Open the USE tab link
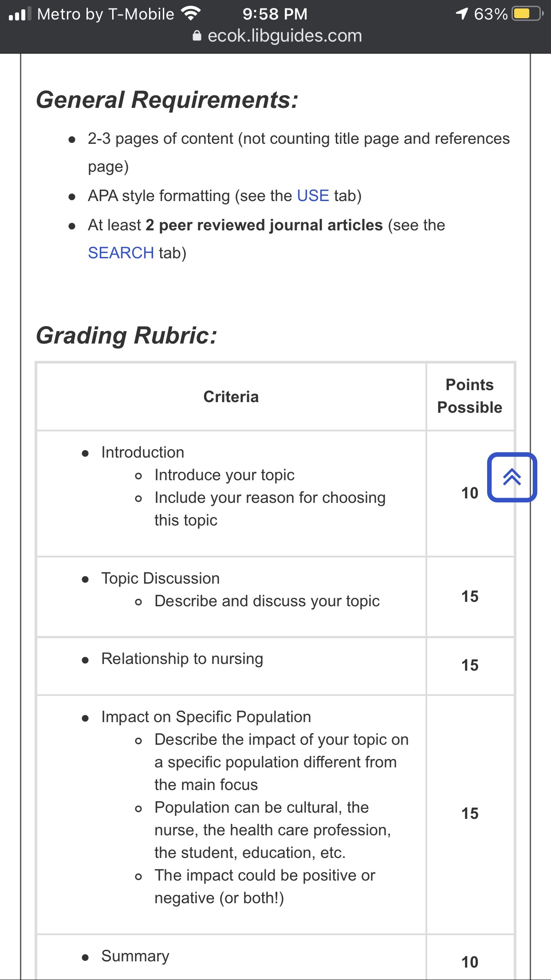 (313, 196)
